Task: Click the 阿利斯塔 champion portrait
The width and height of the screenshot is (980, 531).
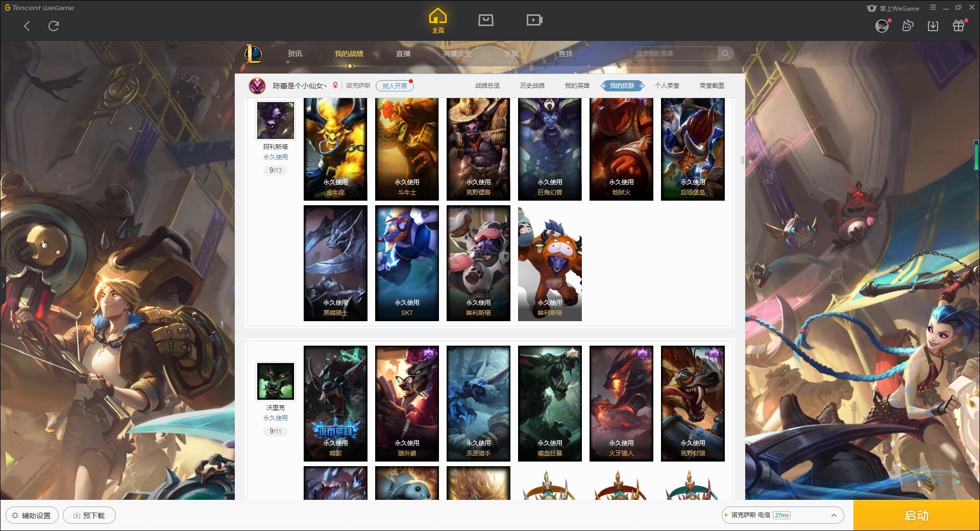Action: (x=276, y=120)
